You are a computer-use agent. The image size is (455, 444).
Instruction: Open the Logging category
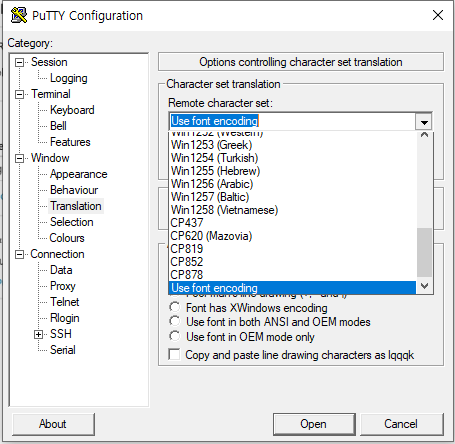(x=69, y=78)
